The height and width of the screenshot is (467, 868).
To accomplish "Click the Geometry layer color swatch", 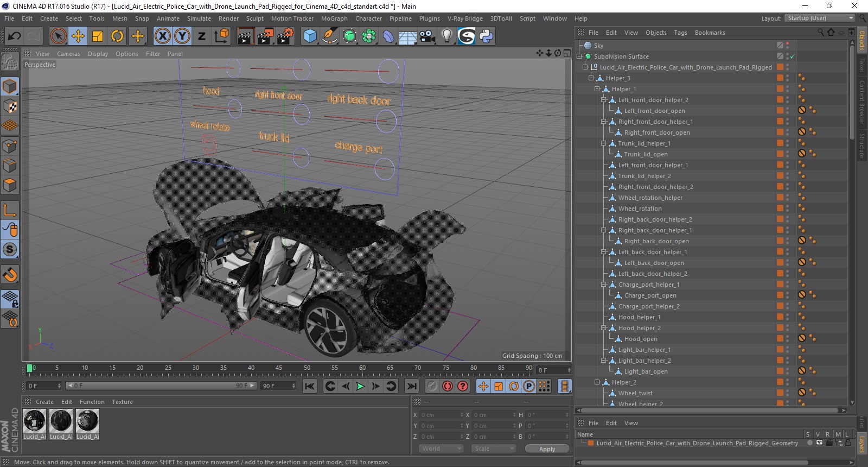I will click(591, 443).
